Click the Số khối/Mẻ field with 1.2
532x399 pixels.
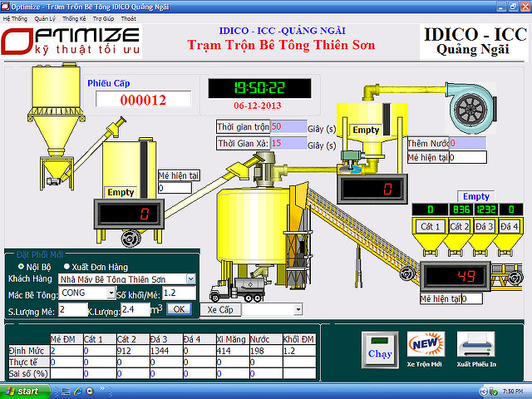click(180, 293)
